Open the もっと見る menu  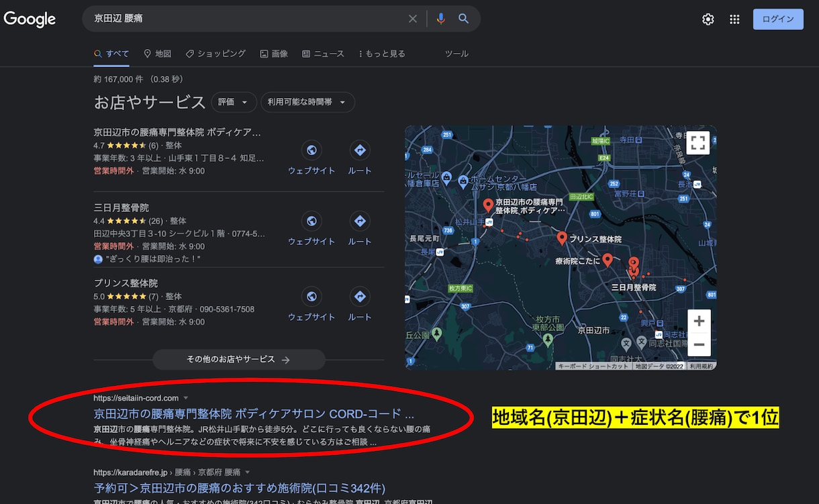click(x=382, y=54)
